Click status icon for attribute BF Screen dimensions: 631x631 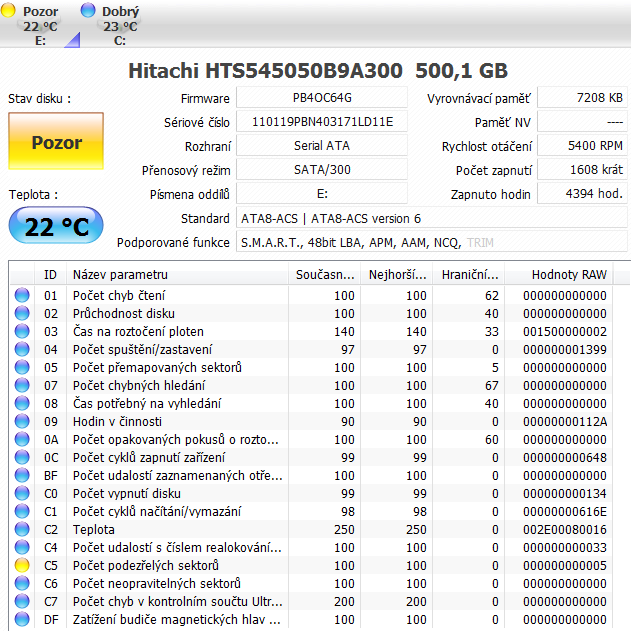point(22,475)
